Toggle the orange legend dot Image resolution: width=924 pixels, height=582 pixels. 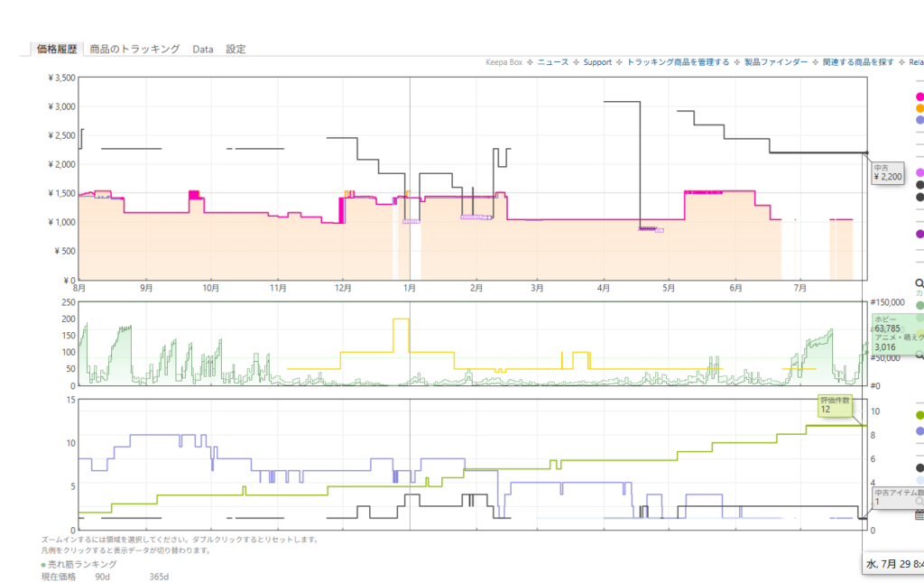[919, 108]
